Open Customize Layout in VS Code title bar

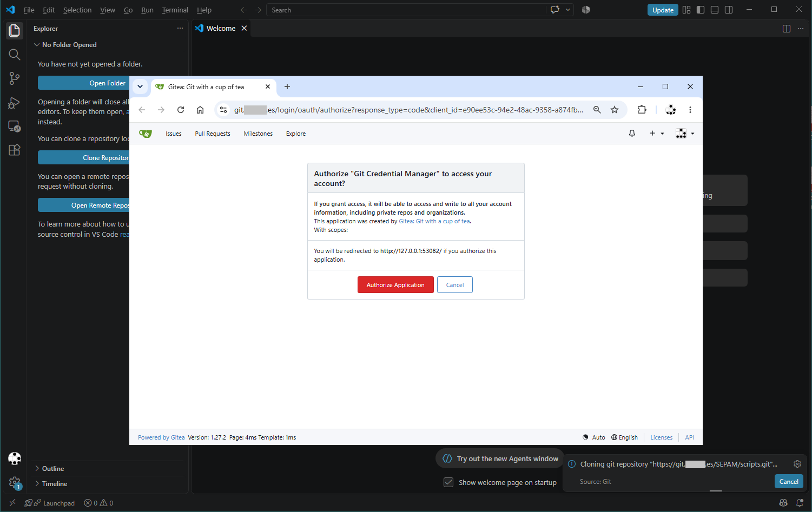[686, 10]
